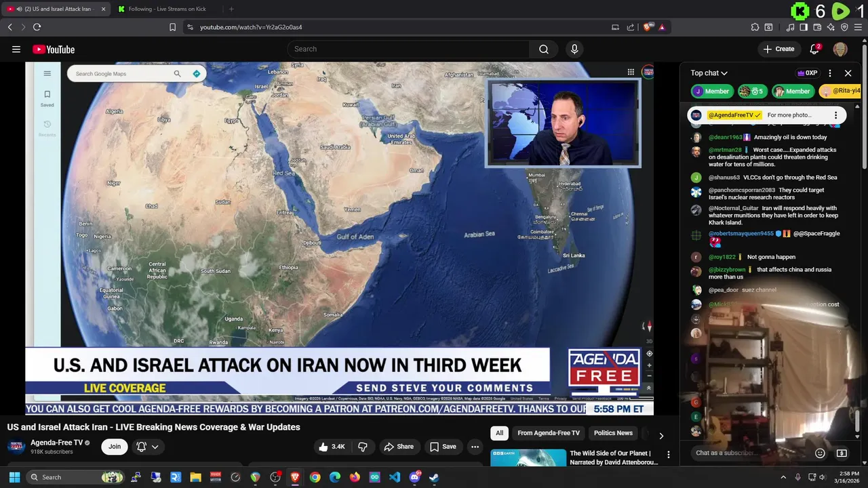Viewport: 868px width, 488px height.
Task: Dislike the video
Action: pos(363,447)
